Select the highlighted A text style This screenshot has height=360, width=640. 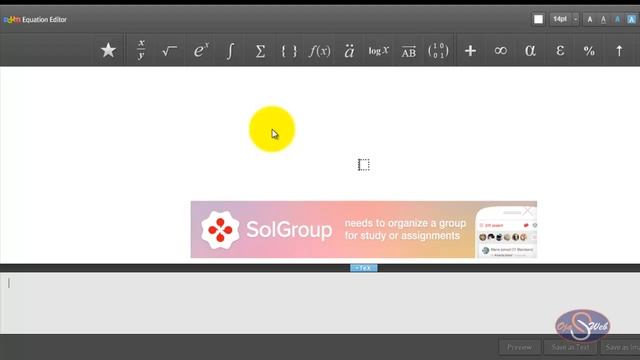coord(631,19)
